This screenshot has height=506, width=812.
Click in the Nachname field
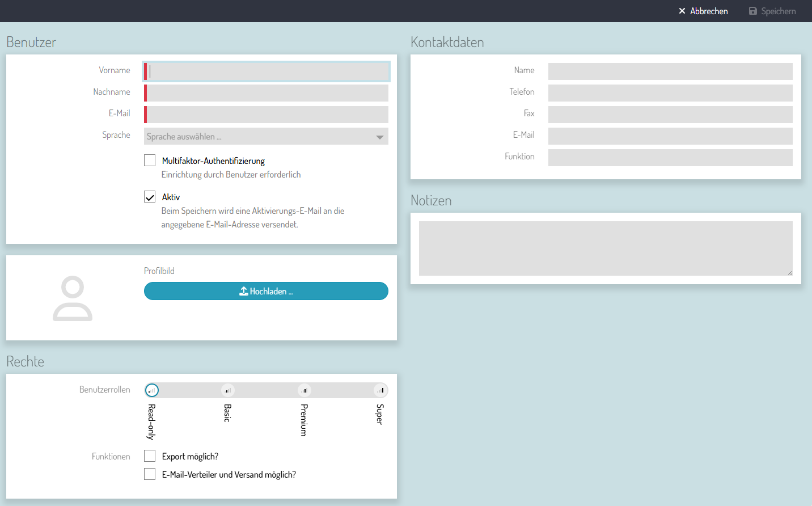tap(267, 93)
